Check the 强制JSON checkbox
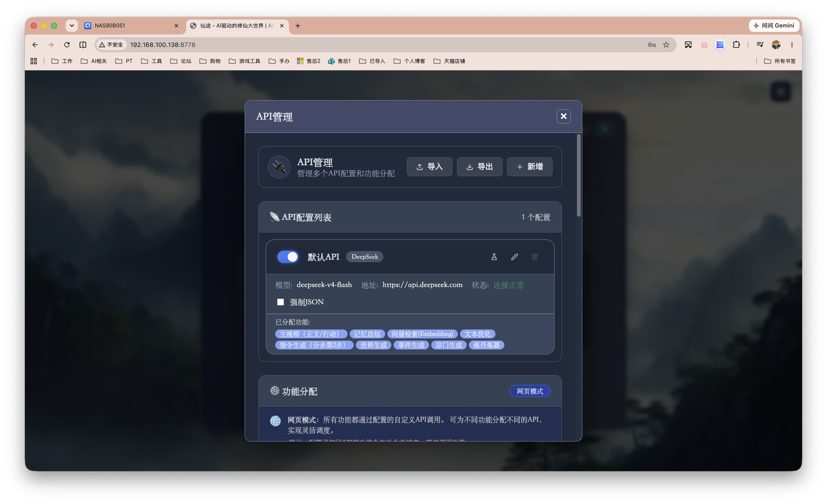Screen dimensions: 827x504 click(x=281, y=302)
